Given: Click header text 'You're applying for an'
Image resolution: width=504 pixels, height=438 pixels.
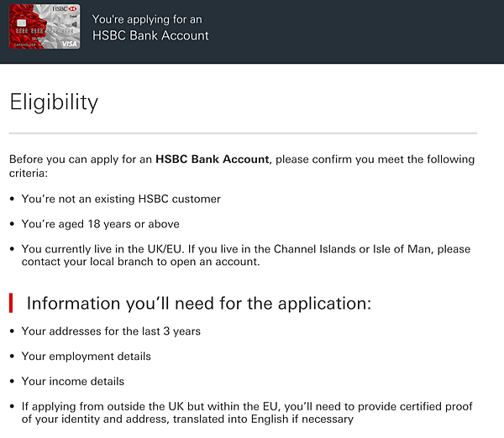Looking at the screenshot, I should pyautogui.click(x=147, y=19).
